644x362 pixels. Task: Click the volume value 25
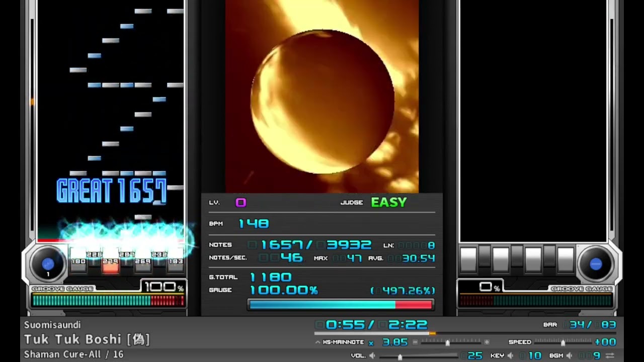pyautogui.click(x=475, y=355)
